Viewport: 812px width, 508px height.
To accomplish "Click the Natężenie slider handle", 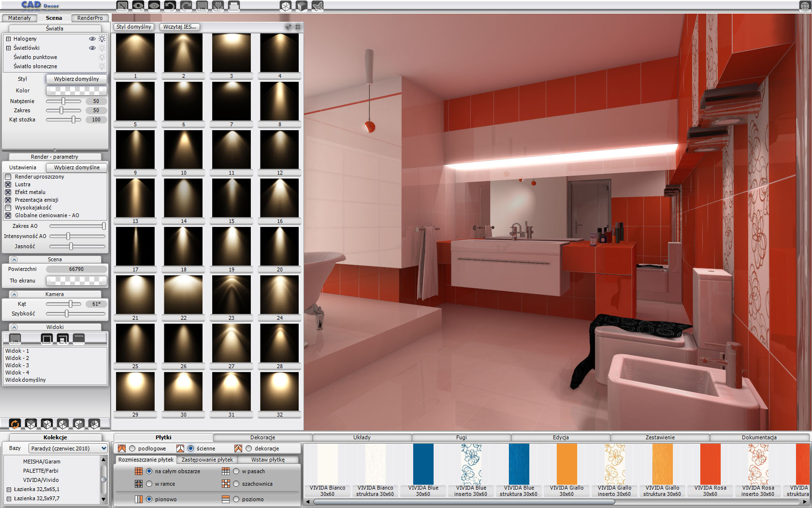I will point(63,101).
